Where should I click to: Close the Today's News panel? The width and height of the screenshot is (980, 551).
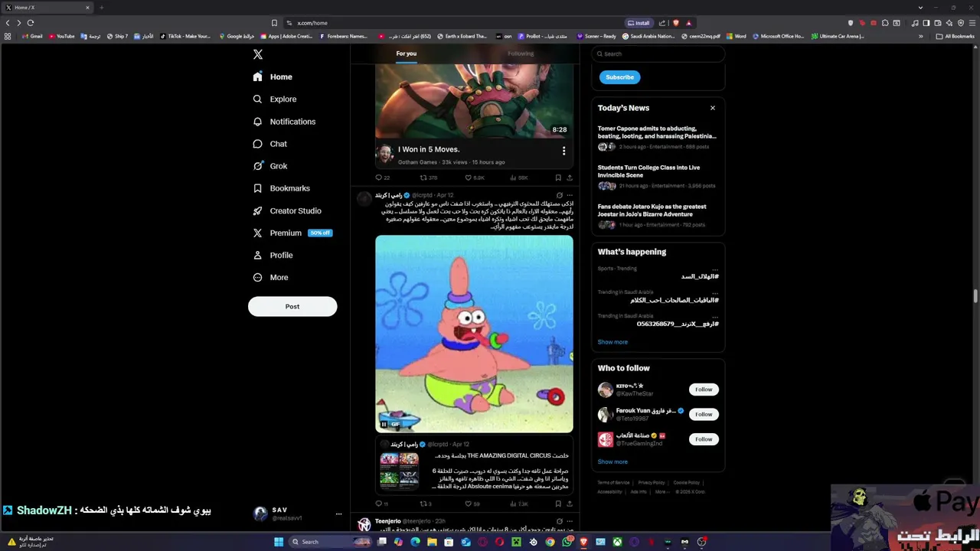pos(713,108)
